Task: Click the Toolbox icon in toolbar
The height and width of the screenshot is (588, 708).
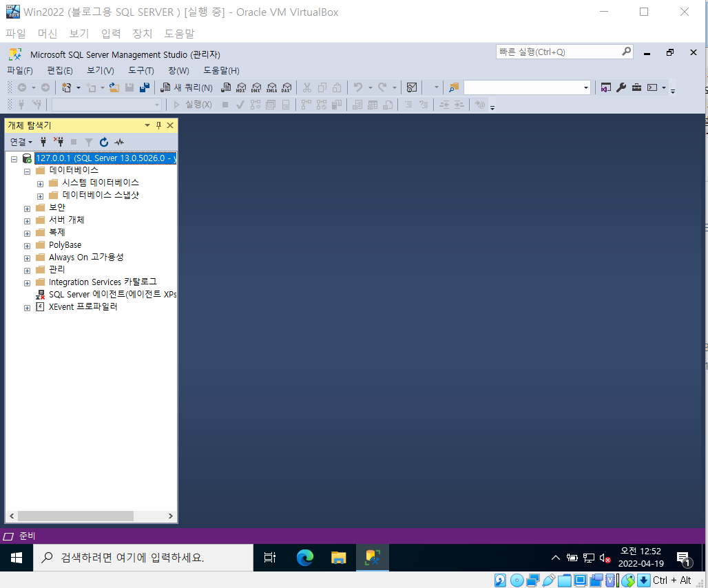Action: [x=636, y=87]
